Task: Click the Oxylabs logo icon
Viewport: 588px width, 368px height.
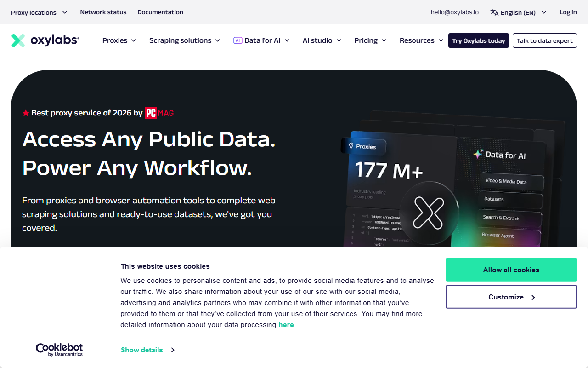Action: pyautogui.click(x=18, y=40)
